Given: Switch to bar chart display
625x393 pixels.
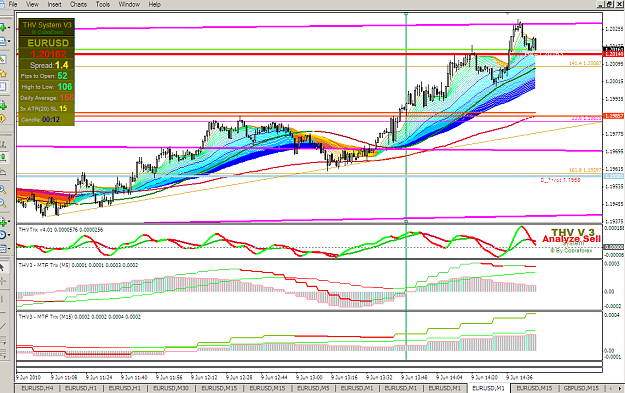Looking at the screenshot, I should coord(3,144).
